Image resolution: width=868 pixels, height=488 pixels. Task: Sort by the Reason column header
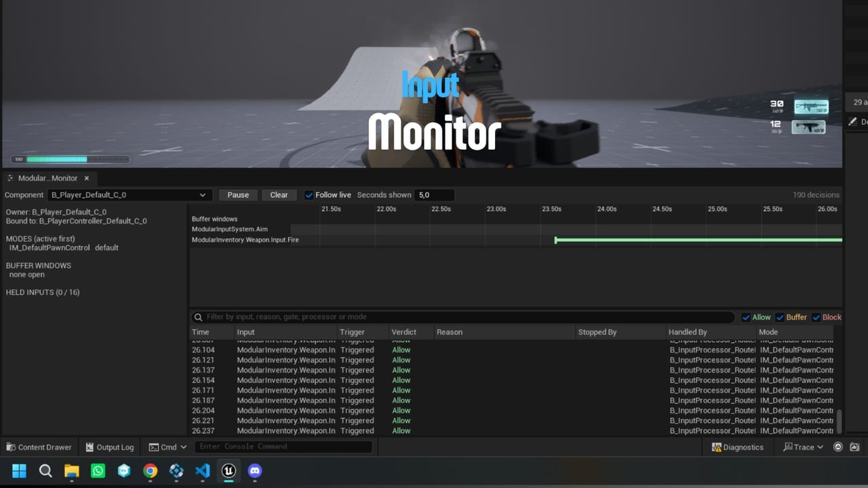[x=504, y=332]
